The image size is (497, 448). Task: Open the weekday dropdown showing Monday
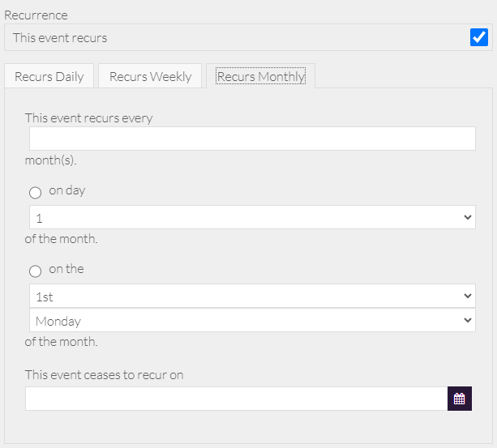pyautogui.click(x=251, y=320)
